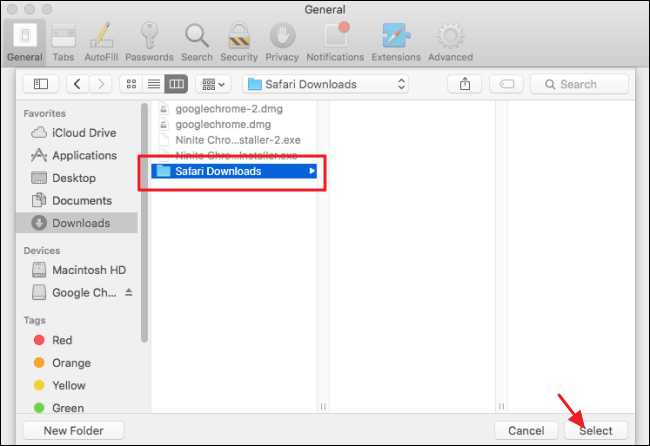The width and height of the screenshot is (650, 446).
Task: Select iCloud Drive in Favorites
Action: pyautogui.click(x=79, y=133)
